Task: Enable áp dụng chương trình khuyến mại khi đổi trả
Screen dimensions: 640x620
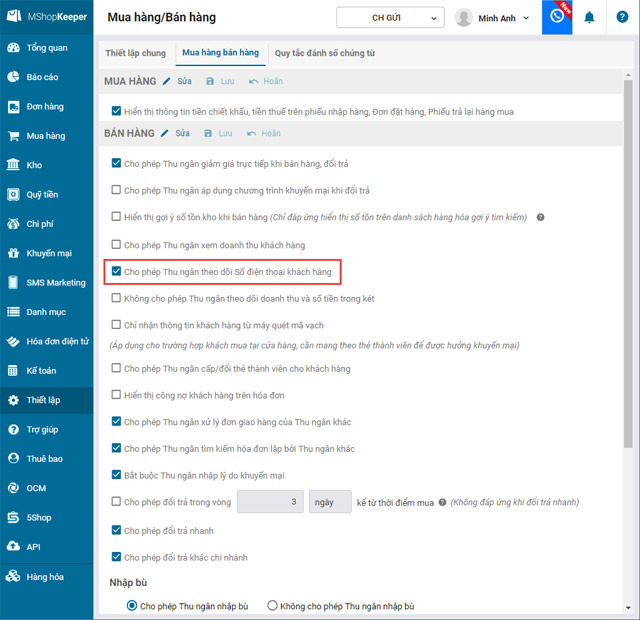Action: click(116, 190)
